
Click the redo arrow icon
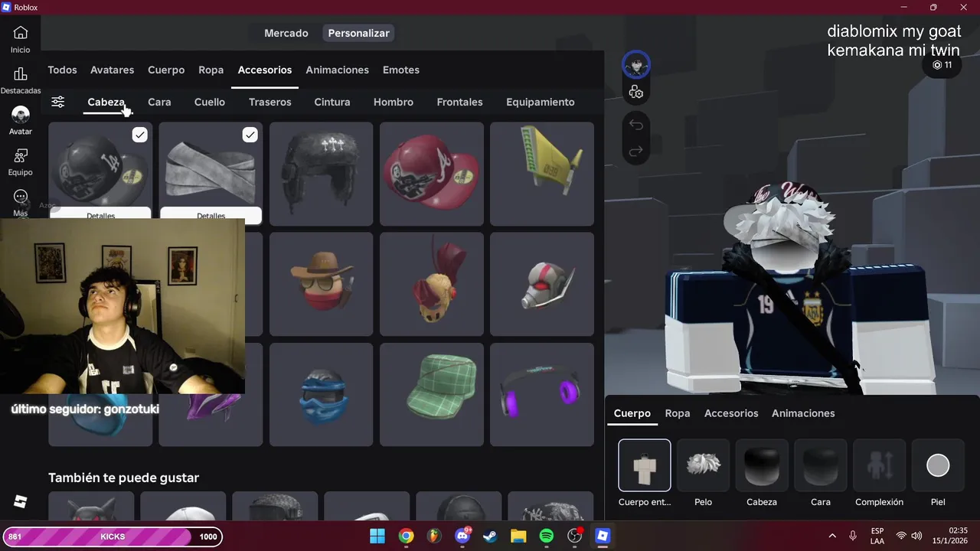coord(636,152)
